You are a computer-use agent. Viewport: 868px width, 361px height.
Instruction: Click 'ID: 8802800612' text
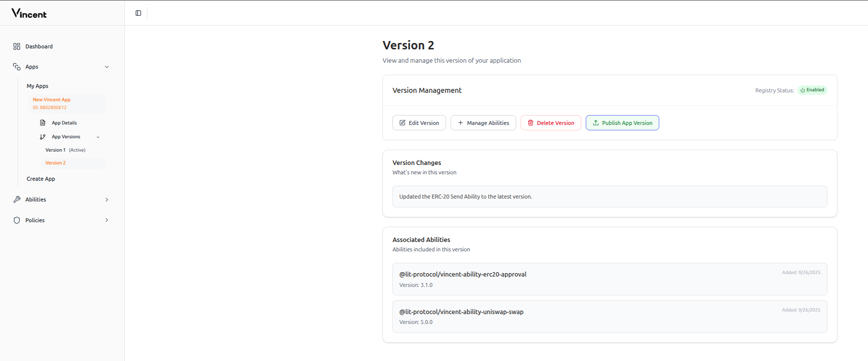click(49, 108)
